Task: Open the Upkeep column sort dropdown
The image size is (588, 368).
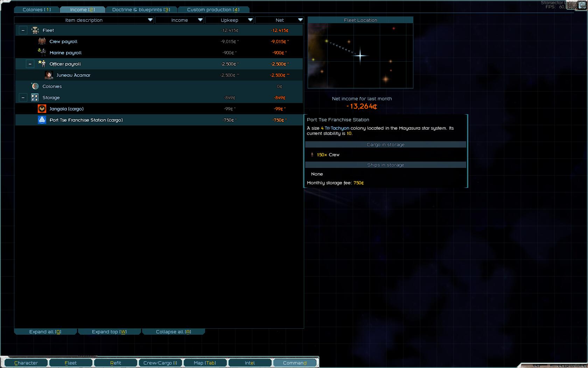Action: click(x=250, y=20)
